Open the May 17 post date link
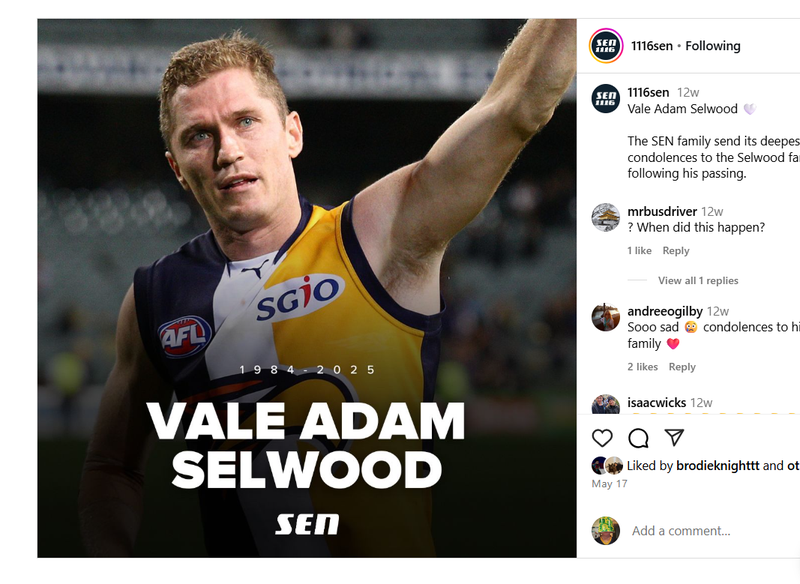The width and height of the screenshot is (800, 584). click(609, 484)
